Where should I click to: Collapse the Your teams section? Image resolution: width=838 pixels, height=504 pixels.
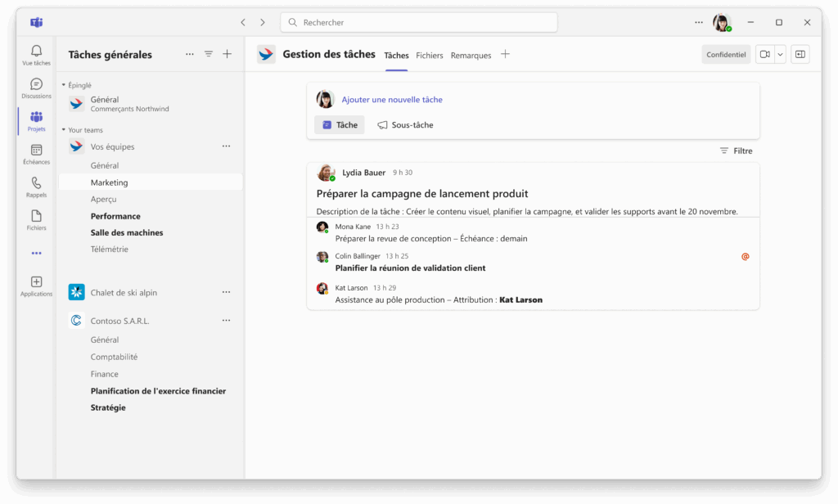[64, 130]
